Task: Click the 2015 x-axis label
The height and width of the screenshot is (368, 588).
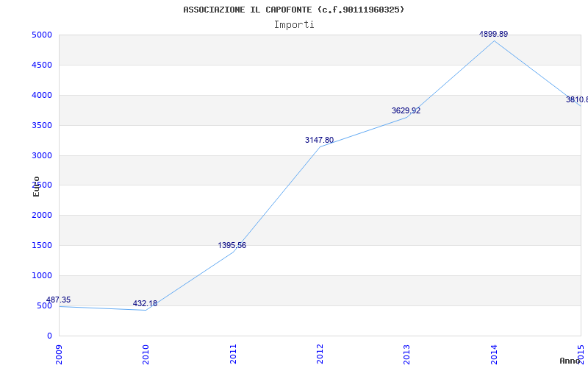Action: coord(581,354)
